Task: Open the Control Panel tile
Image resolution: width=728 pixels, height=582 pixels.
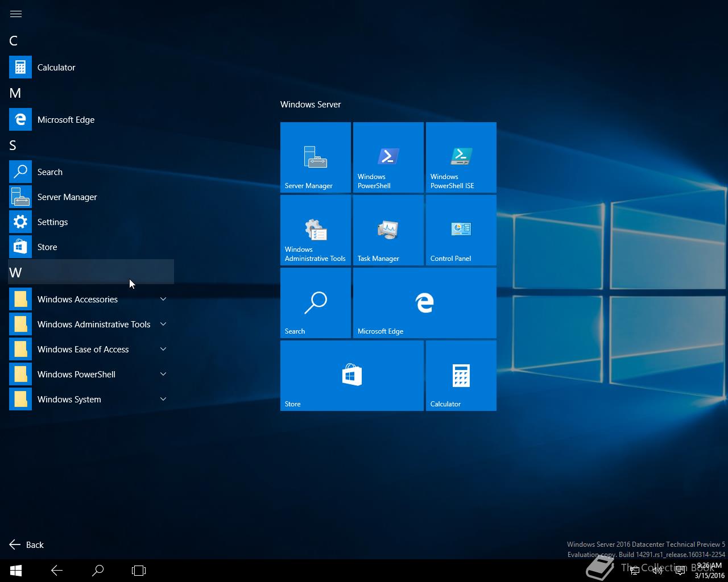Action: [461, 230]
